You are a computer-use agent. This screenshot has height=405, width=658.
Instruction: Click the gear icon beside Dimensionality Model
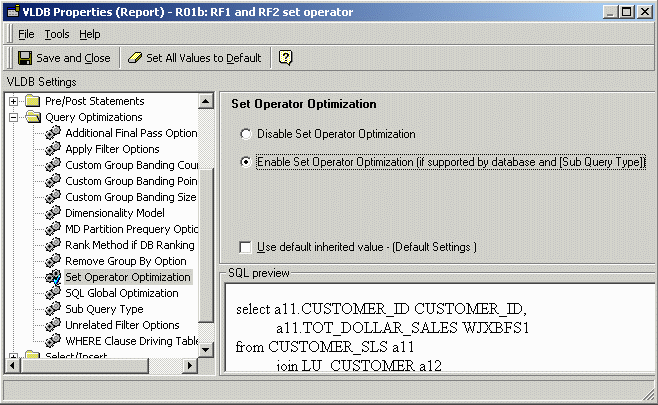[x=53, y=213]
